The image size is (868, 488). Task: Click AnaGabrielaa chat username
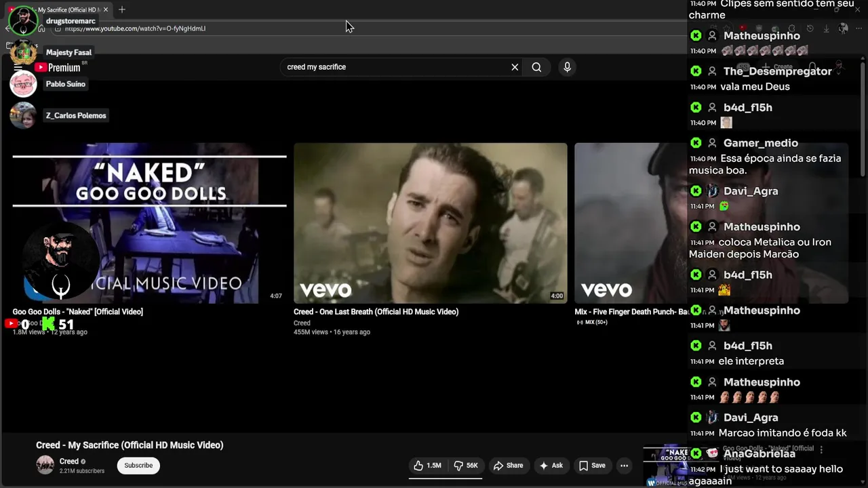coord(759,453)
